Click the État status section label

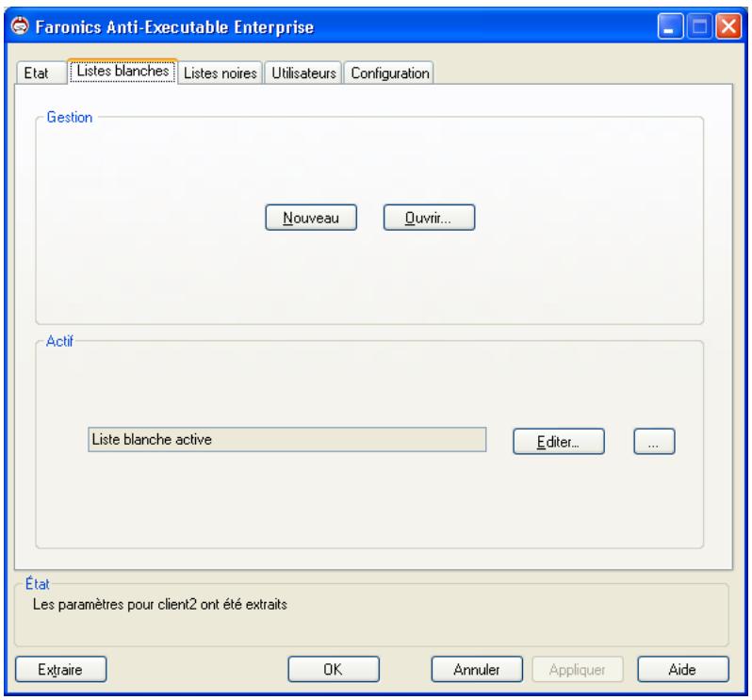(x=37, y=584)
